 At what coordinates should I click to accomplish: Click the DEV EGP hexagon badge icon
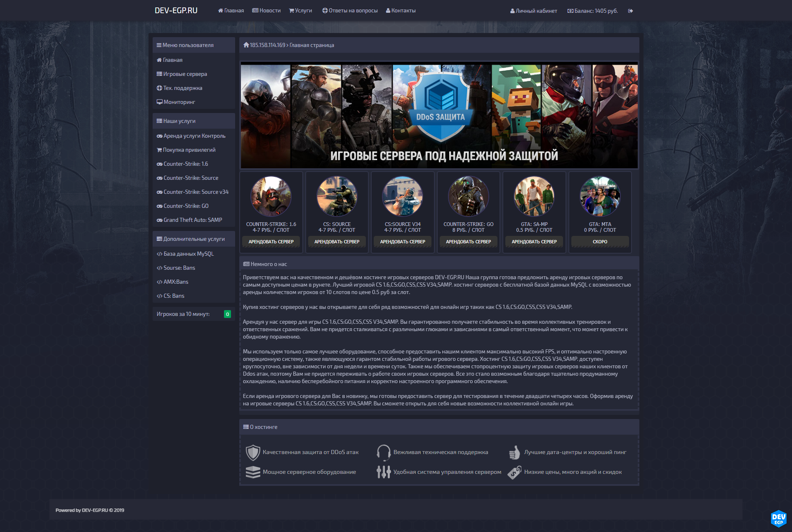tap(778, 519)
